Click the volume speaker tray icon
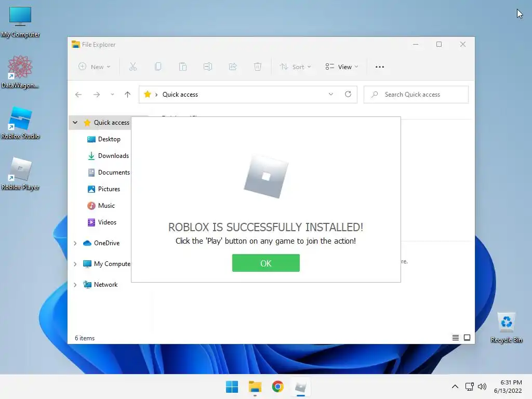The image size is (532, 399). (x=482, y=387)
